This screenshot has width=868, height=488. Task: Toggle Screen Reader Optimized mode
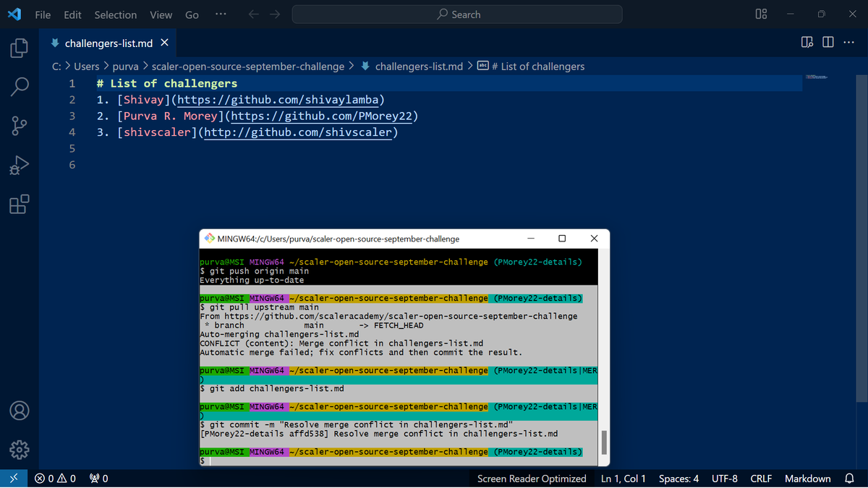tap(532, 478)
